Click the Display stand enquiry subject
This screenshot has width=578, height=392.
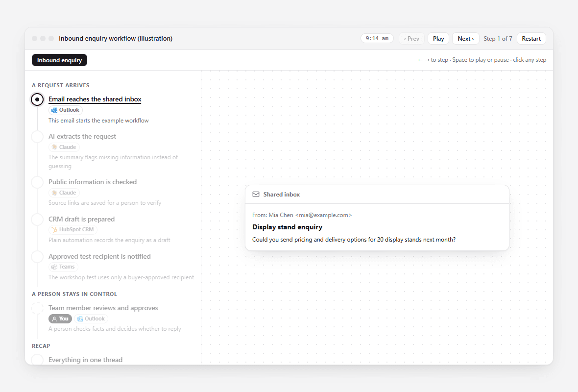click(287, 227)
